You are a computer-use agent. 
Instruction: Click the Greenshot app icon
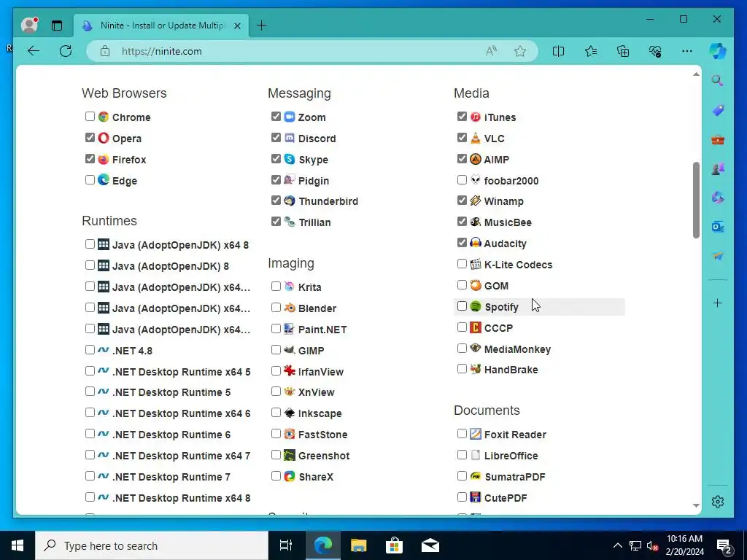pos(289,455)
